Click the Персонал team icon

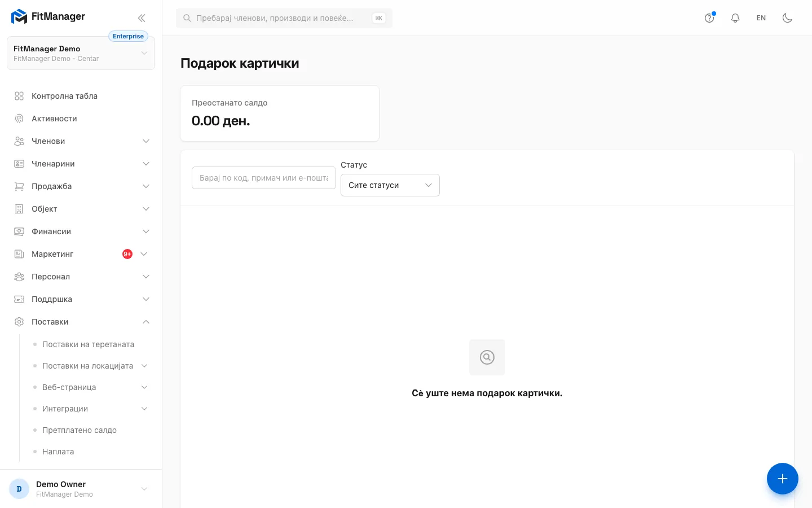(19, 277)
